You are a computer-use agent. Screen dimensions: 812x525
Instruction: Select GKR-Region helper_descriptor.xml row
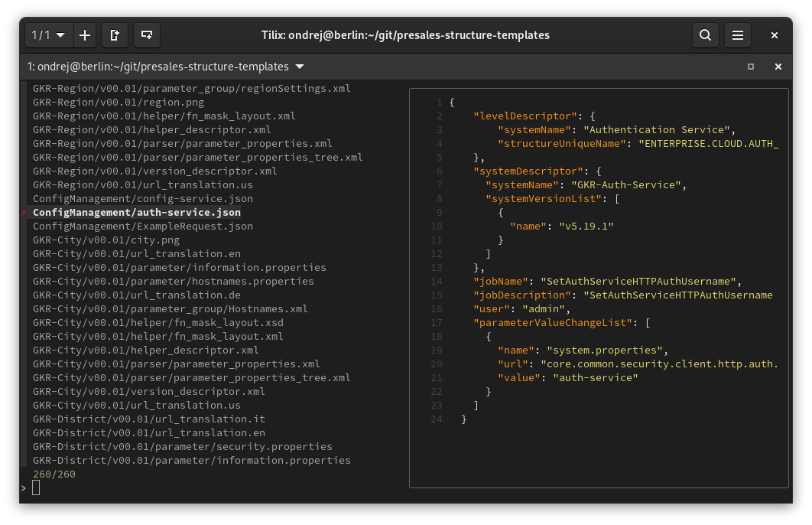(151, 129)
